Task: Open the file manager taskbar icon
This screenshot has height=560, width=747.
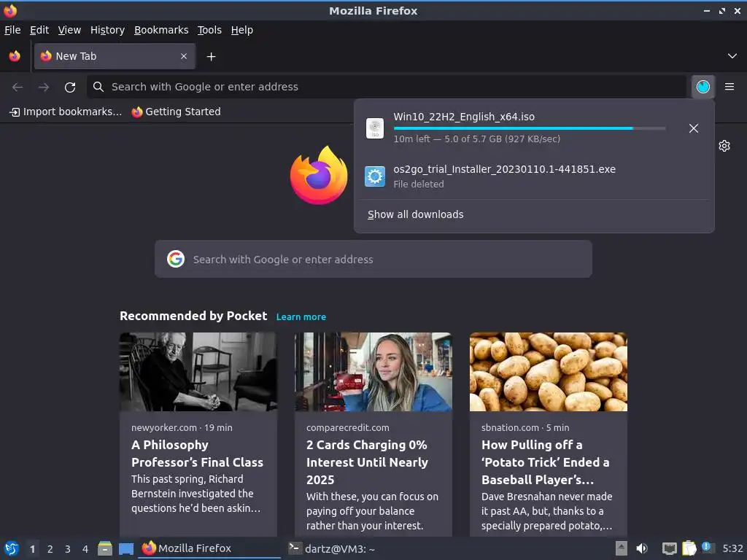Action: (105, 548)
